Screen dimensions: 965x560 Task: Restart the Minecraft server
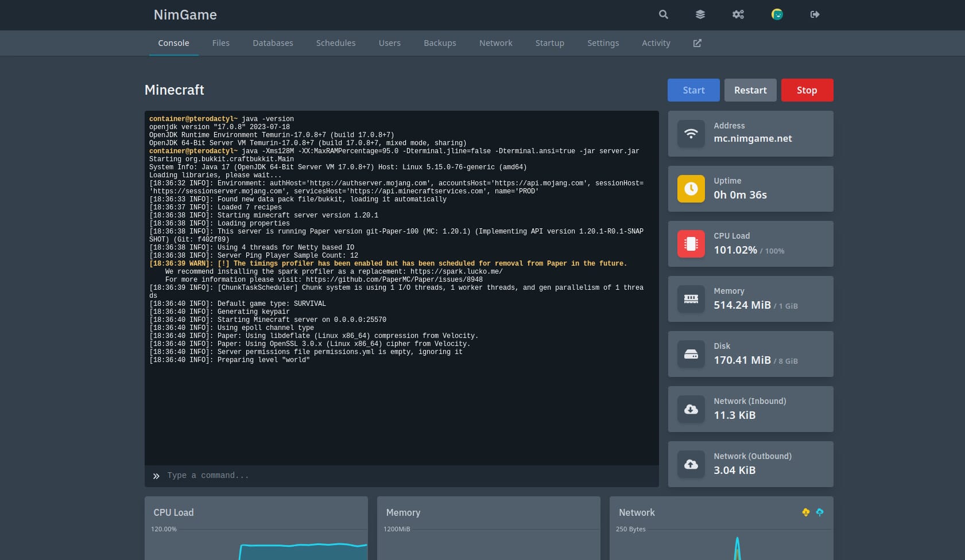coord(750,90)
